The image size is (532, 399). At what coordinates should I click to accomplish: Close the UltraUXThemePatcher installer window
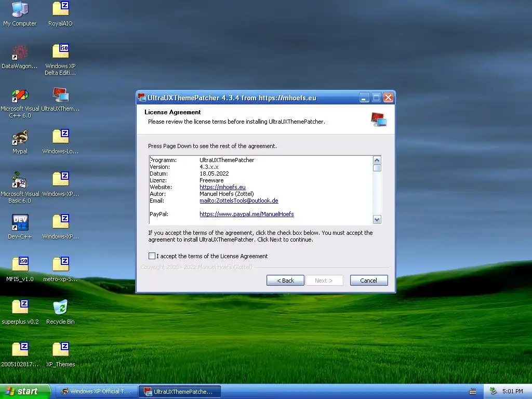[x=388, y=98]
